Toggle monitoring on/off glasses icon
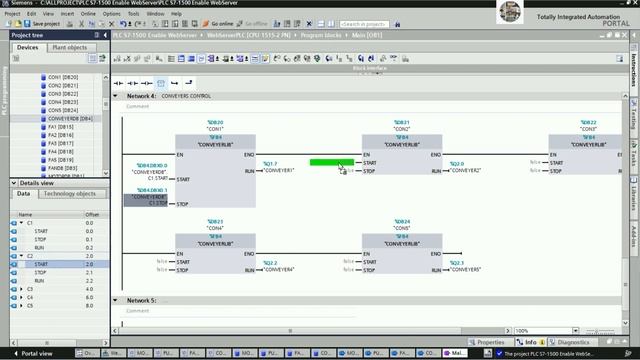This screenshot has height=360, width=640. [393, 59]
